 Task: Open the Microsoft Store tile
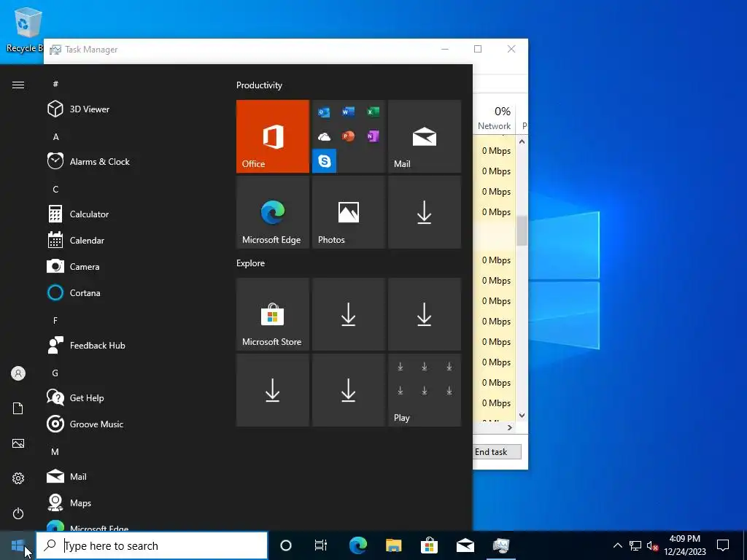[273, 314]
